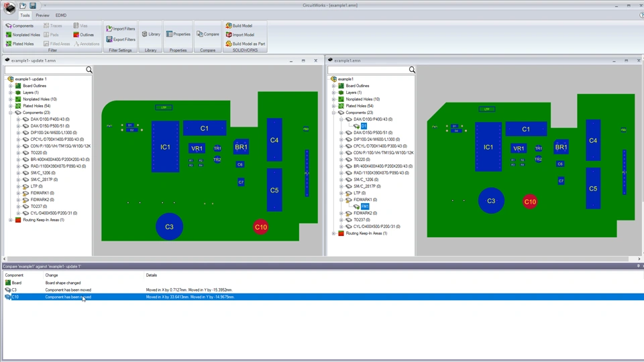Select the C3 moved row in compare list
Screen dimensions: 644x362
point(322,290)
